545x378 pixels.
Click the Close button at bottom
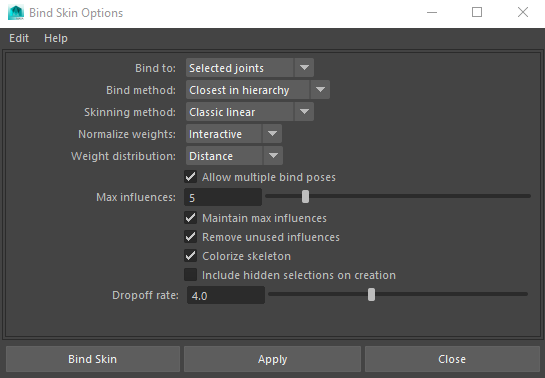click(452, 359)
